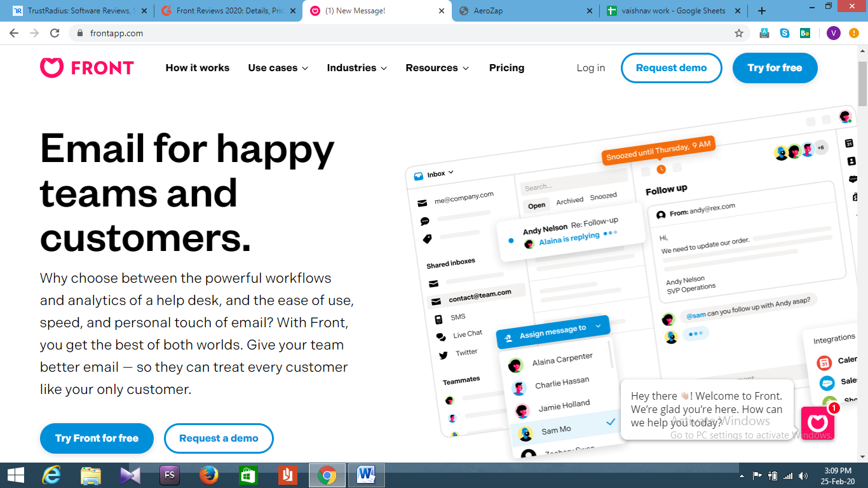The height and width of the screenshot is (488, 868).
Task: Click the Front logo in header
Action: pyautogui.click(x=87, y=68)
